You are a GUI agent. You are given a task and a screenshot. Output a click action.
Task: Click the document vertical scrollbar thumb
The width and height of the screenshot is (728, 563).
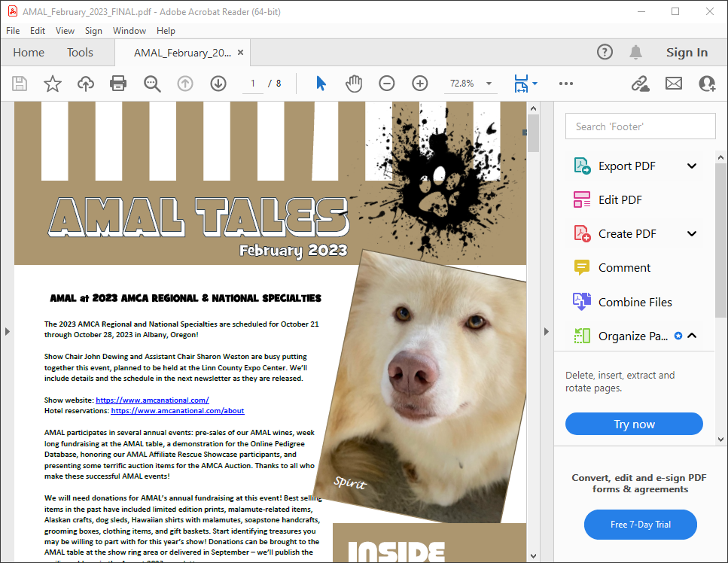coord(533,133)
